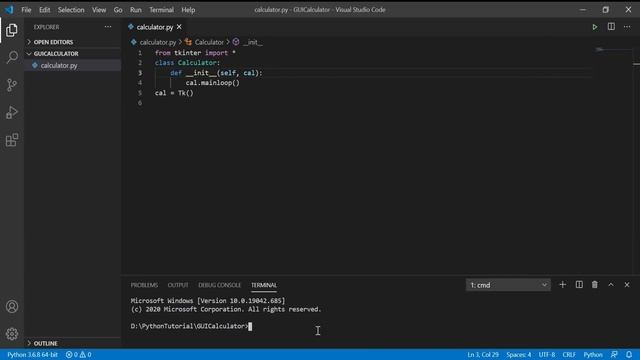Screen dimensions: 640x360
Task: Kill terminal with trash icon
Action: click(x=595, y=284)
